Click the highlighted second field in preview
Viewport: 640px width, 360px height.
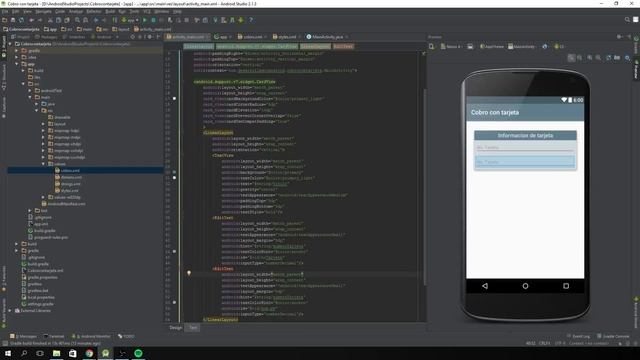(525, 162)
